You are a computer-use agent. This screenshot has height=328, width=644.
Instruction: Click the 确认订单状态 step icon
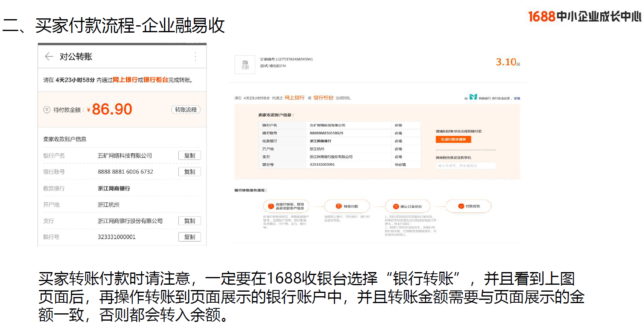point(395,206)
